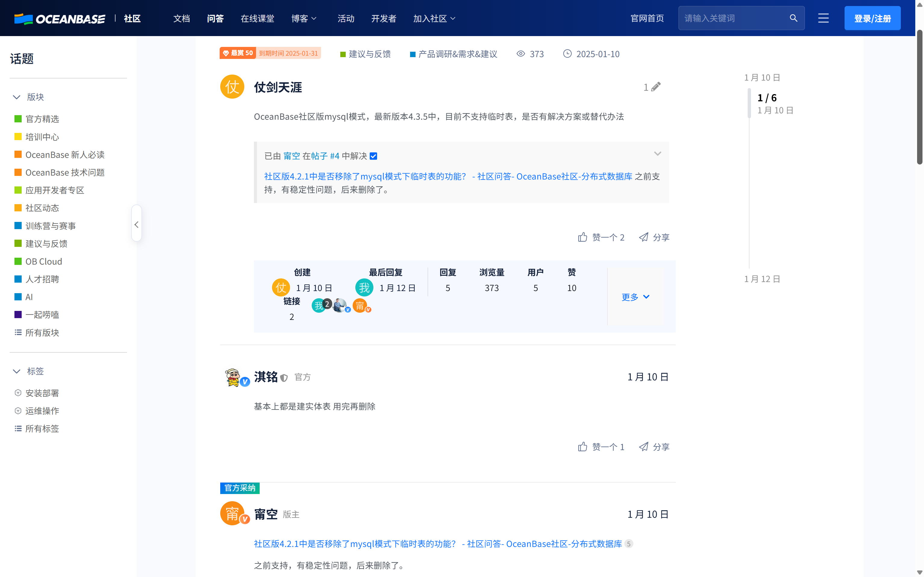Open the 加入社区 dropdown menu
The width and height of the screenshot is (924, 577).
click(x=434, y=18)
